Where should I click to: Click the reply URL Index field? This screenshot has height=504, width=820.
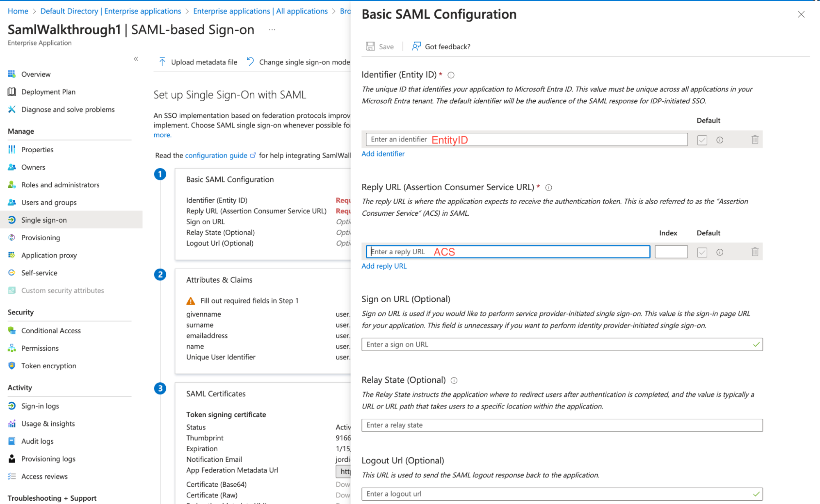pyautogui.click(x=671, y=252)
